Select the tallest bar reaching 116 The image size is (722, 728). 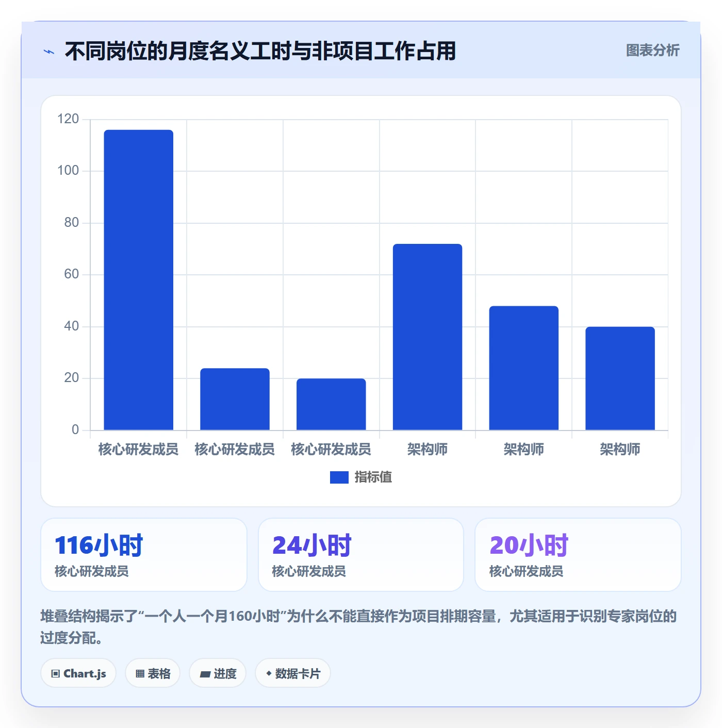139,280
